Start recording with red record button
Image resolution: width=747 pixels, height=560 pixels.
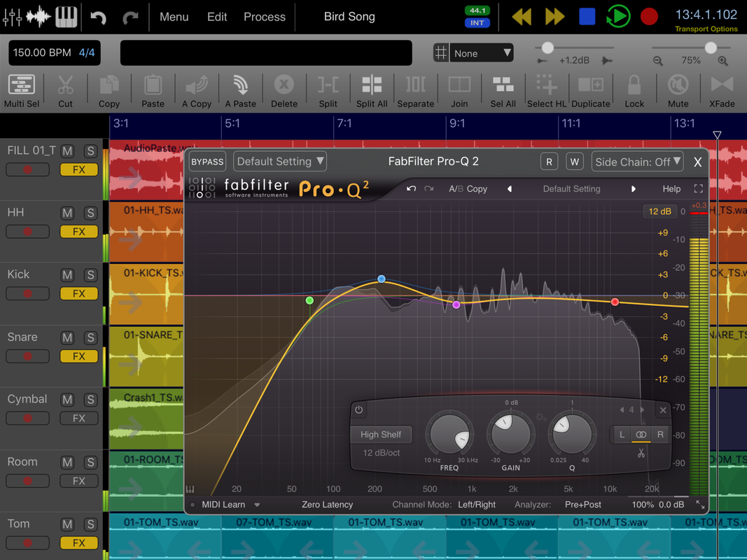[650, 17]
